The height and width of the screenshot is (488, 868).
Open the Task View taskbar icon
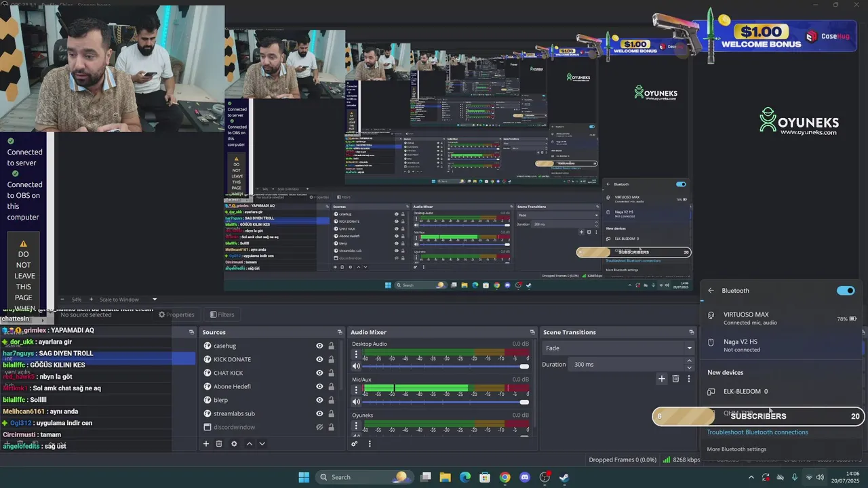click(426, 477)
